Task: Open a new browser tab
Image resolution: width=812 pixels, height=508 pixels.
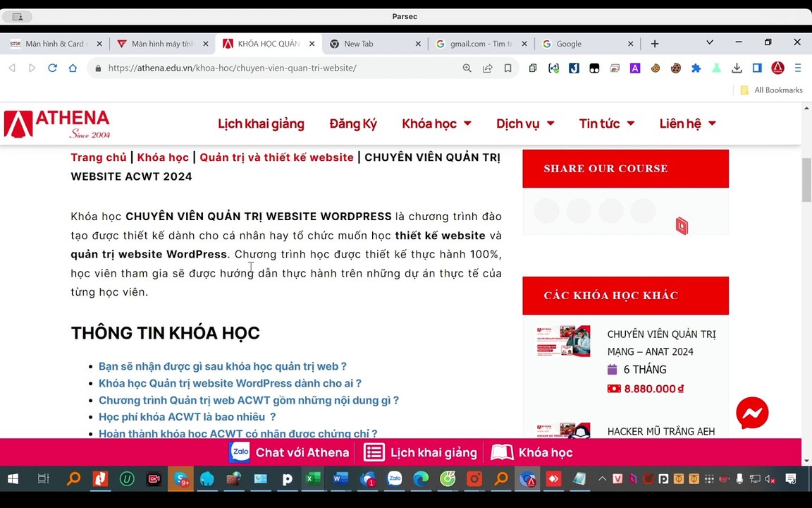Action: 655,44
